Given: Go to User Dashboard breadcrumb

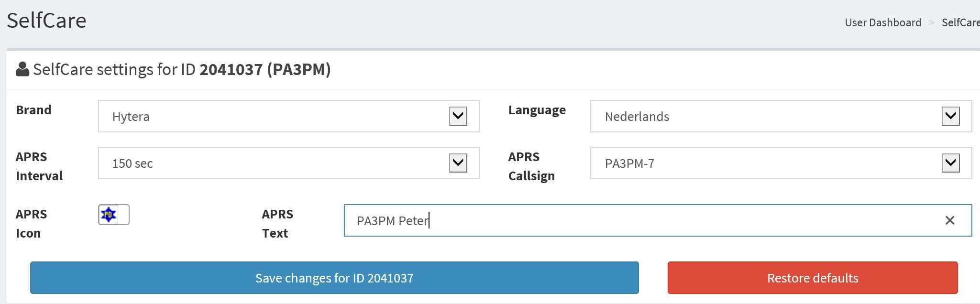Looking at the screenshot, I should click(x=883, y=22).
